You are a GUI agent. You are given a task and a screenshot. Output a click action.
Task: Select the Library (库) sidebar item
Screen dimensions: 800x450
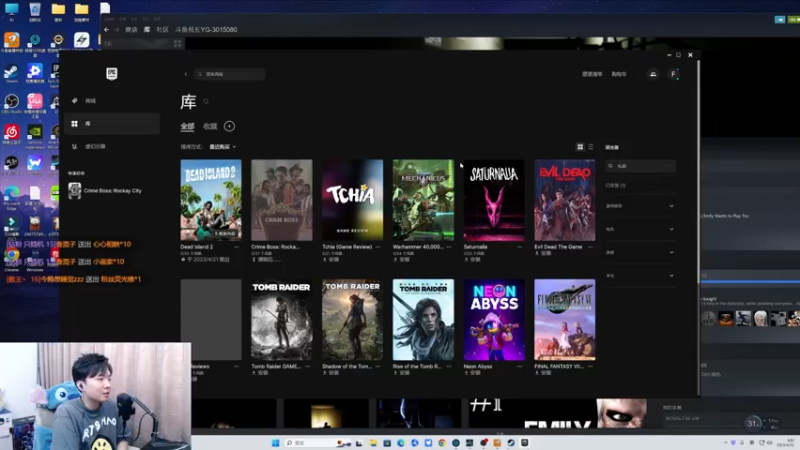tap(112, 123)
